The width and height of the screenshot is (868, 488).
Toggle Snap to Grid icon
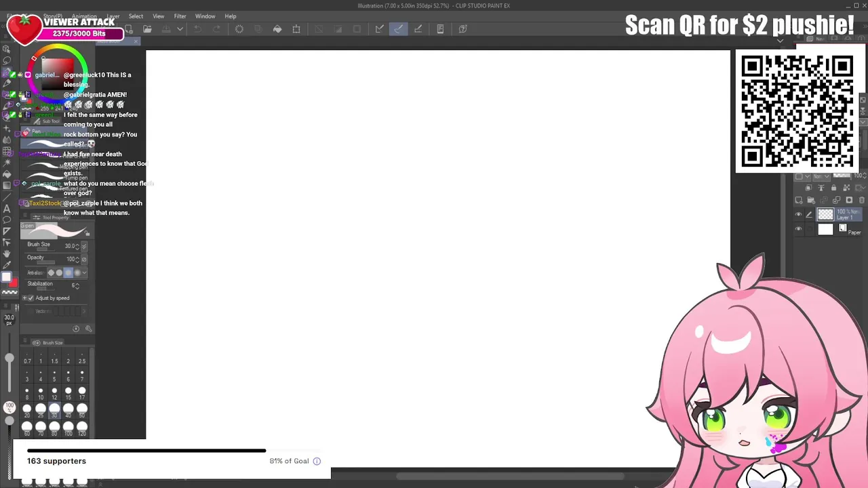(x=418, y=29)
